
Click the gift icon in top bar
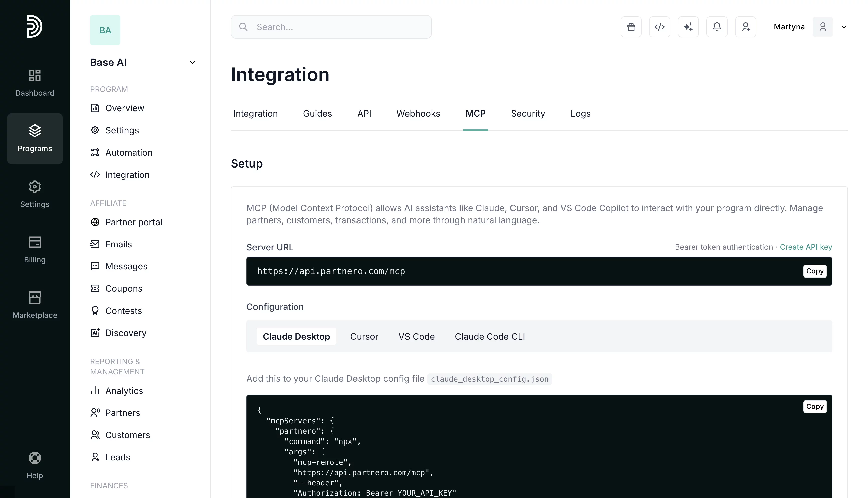[631, 27]
